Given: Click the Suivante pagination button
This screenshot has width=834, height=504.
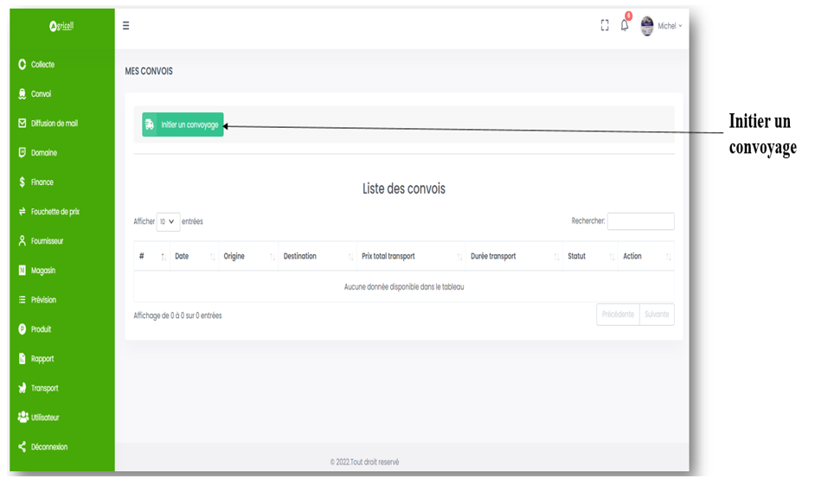Looking at the screenshot, I should [657, 315].
